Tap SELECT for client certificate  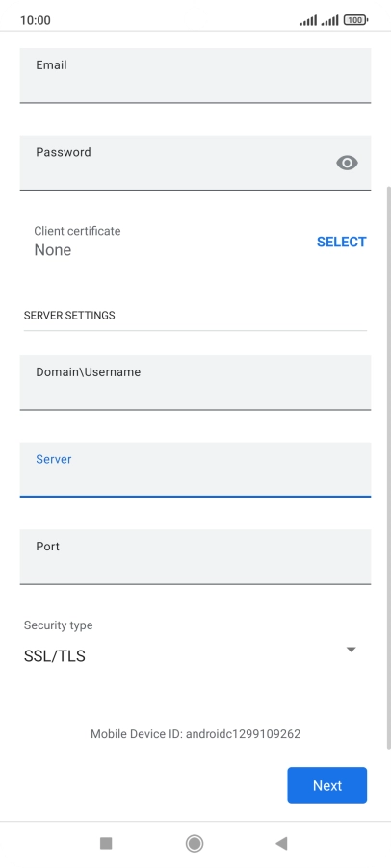(x=341, y=242)
